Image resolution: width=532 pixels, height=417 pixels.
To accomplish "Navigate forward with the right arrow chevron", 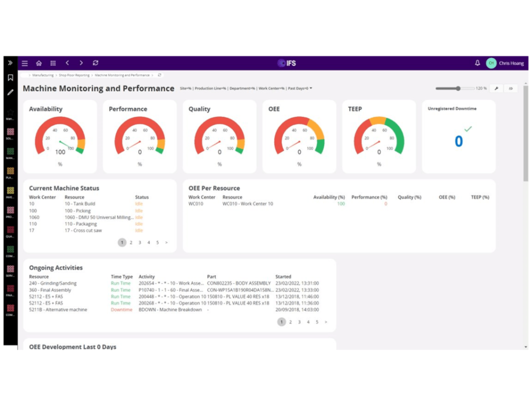I will [81, 63].
